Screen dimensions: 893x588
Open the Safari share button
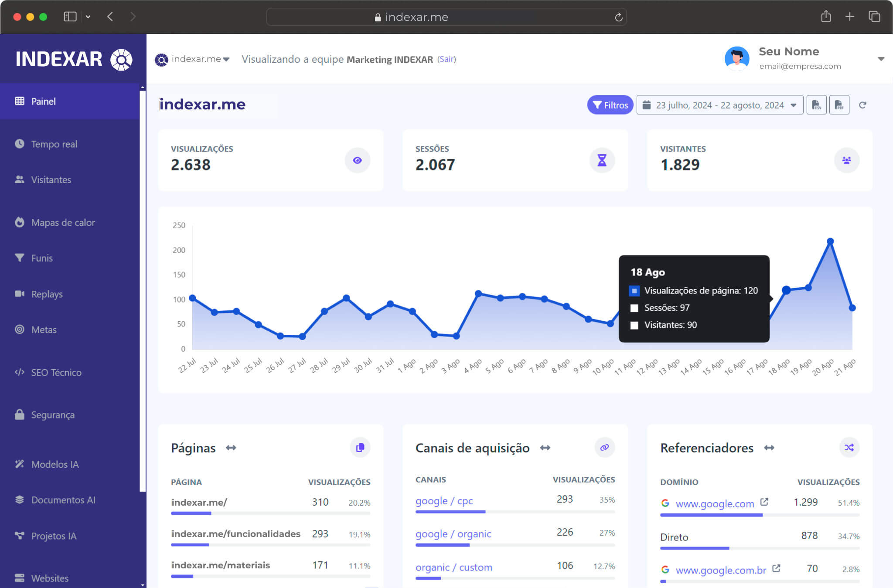tap(826, 17)
